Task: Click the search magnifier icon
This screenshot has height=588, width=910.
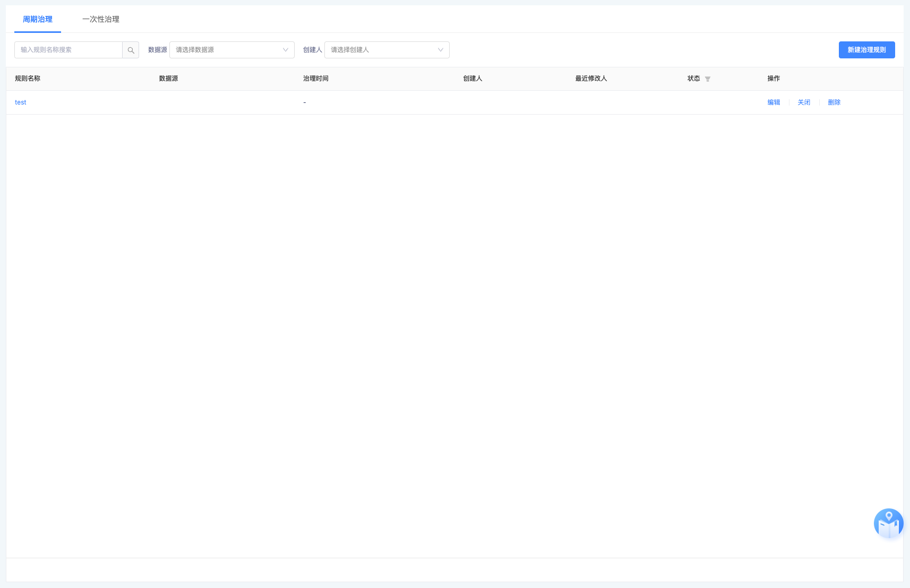Action: 131,50
